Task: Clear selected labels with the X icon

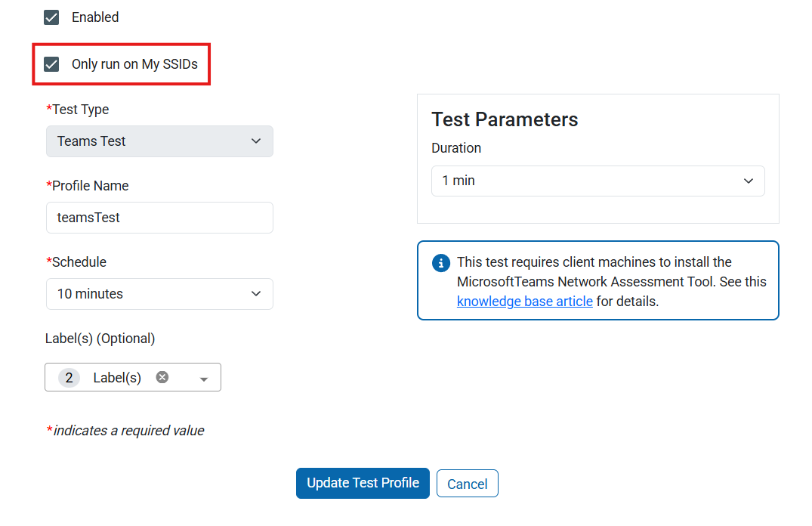Action: coord(162,377)
